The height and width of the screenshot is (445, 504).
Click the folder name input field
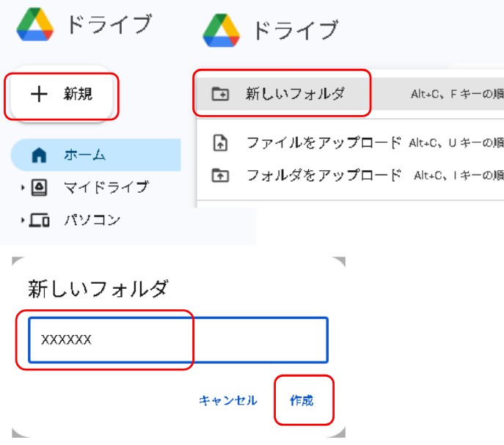tap(178, 339)
